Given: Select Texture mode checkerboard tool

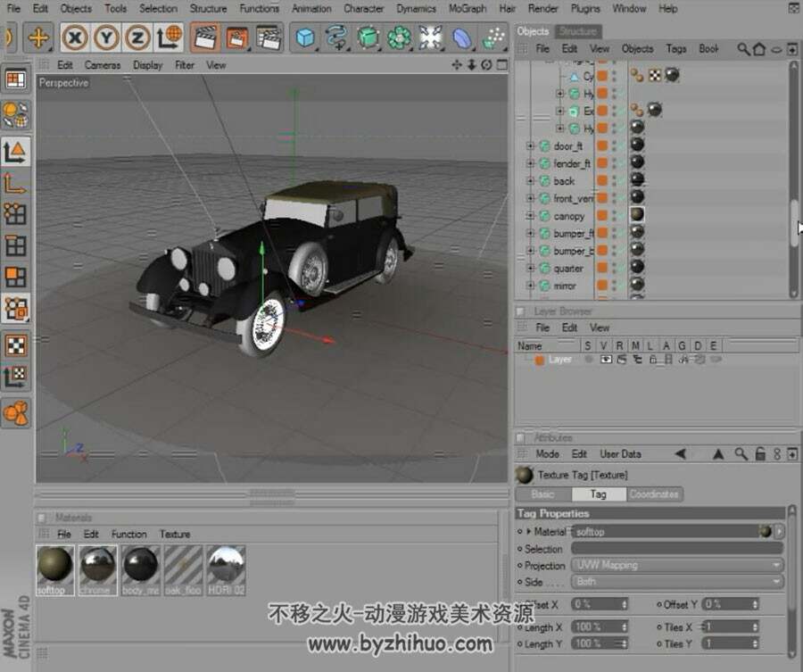Looking at the screenshot, I should (15, 345).
